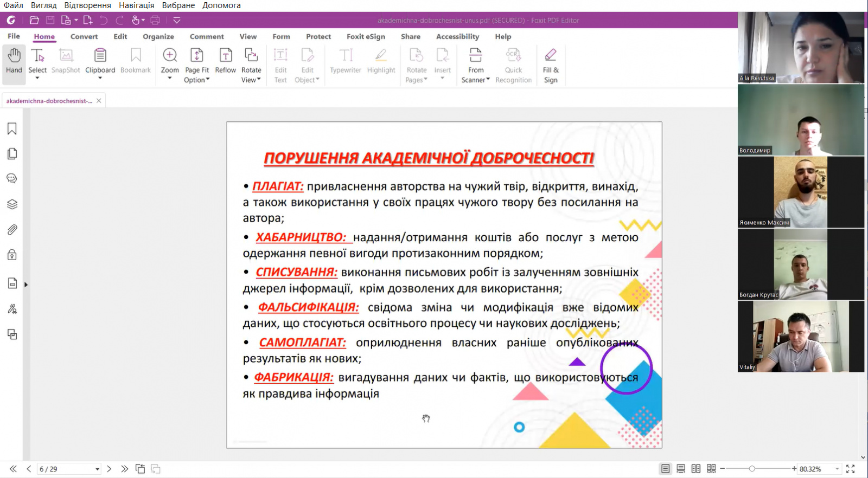Click the Redo arrow
This screenshot has height=478, width=868.
click(119, 20)
